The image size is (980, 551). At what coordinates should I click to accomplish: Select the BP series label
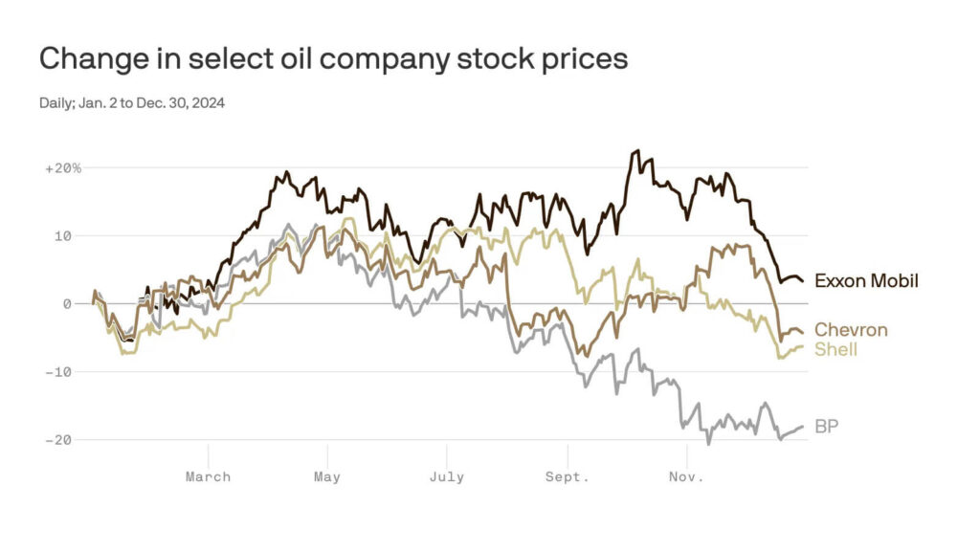pos(826,427)
